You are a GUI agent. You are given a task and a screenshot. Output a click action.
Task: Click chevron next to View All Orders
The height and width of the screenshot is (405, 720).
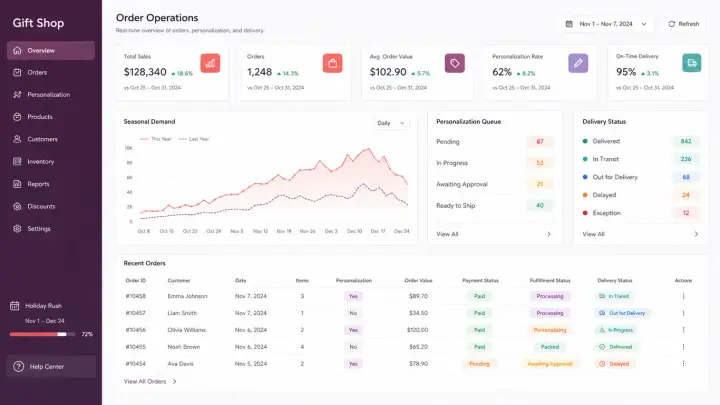pos(174,382)
